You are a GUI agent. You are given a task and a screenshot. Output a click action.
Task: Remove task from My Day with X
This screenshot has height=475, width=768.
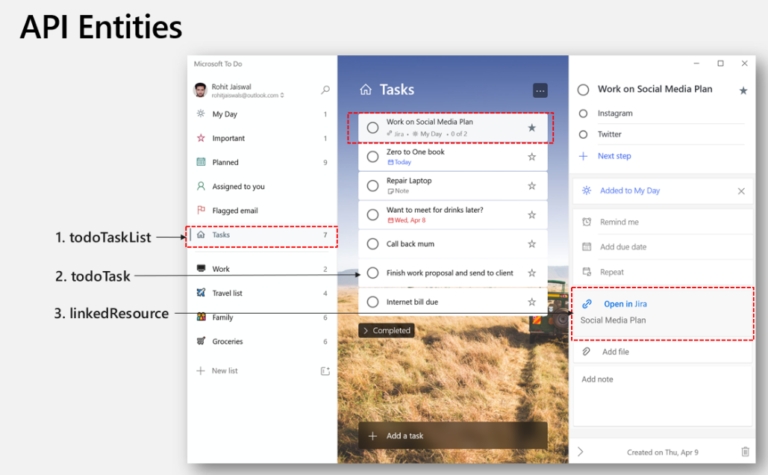tap(741, 191)
